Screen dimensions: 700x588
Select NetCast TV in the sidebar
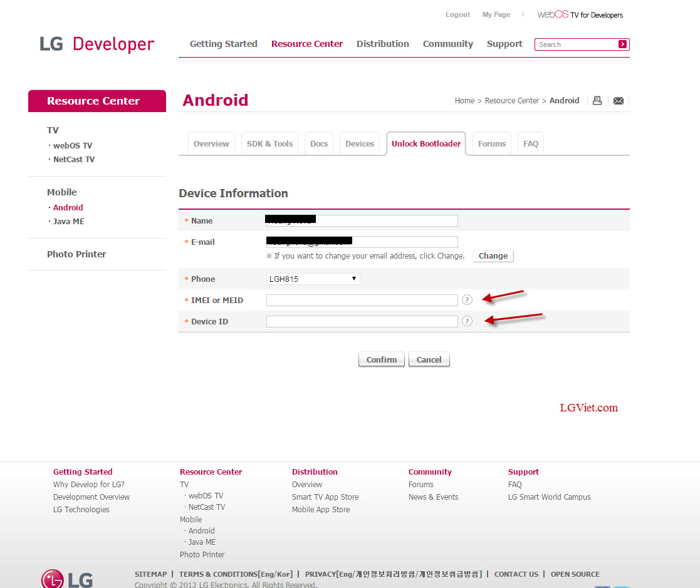pos(74,159)
